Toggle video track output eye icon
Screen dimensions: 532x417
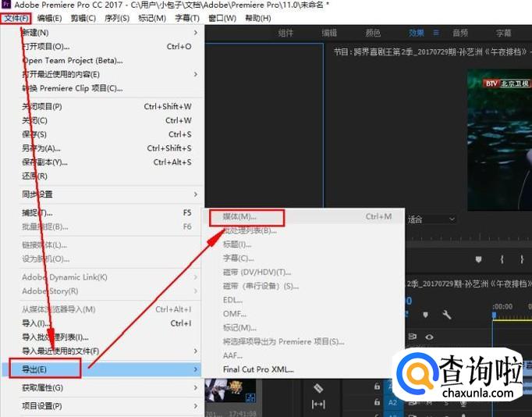tap(429, 337)
